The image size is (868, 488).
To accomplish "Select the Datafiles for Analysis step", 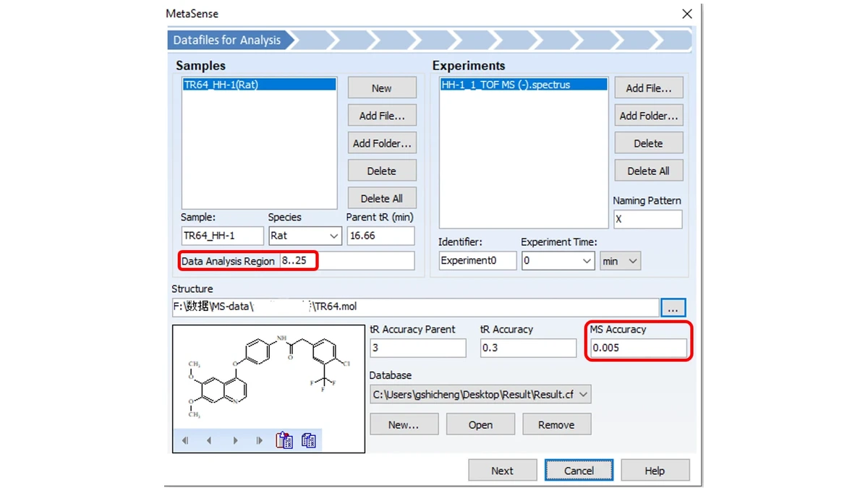I will (x=231, y=40).
